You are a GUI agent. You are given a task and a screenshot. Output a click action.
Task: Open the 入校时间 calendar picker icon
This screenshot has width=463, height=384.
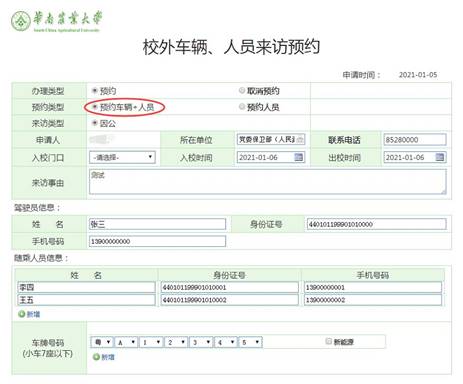(298, 157)
